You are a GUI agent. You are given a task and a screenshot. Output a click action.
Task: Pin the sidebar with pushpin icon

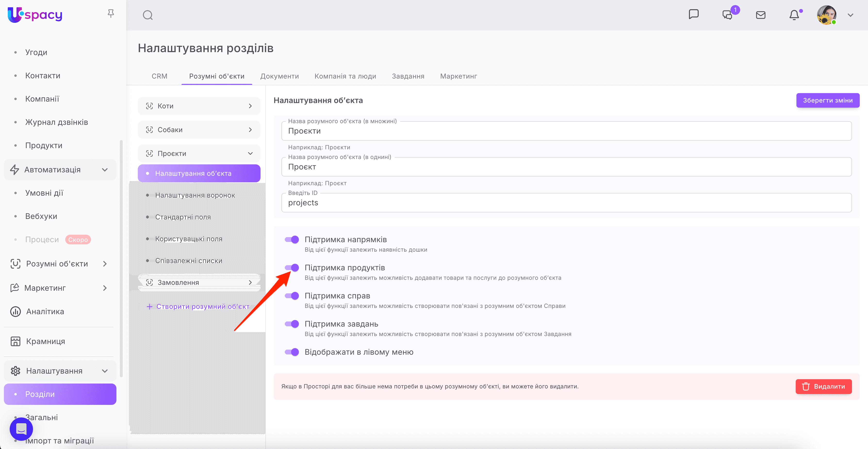click(111, 14)
